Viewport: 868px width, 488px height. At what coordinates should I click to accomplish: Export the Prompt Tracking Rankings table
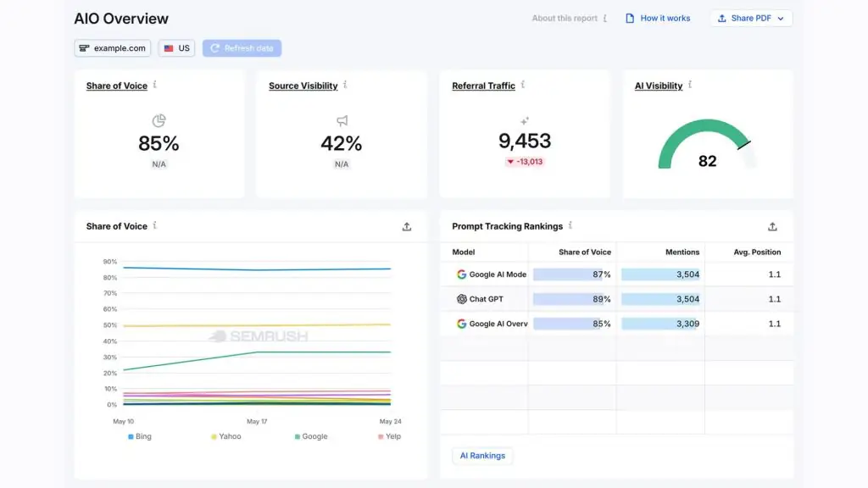[x=772, y=226]
